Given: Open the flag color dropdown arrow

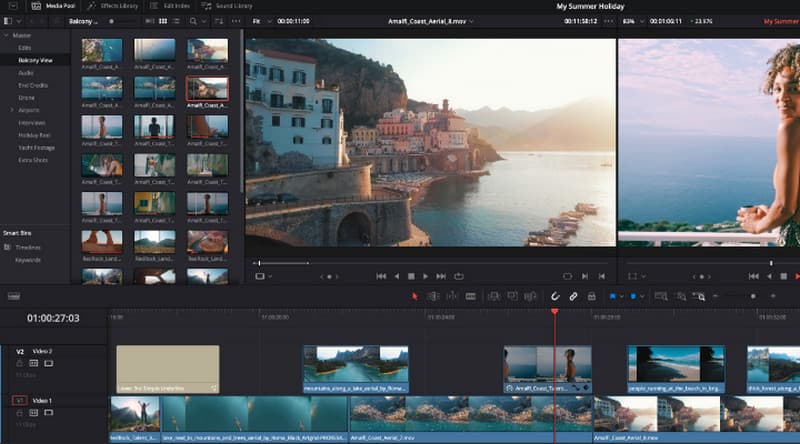Looking at the screenshot, I should click(621, 297).
